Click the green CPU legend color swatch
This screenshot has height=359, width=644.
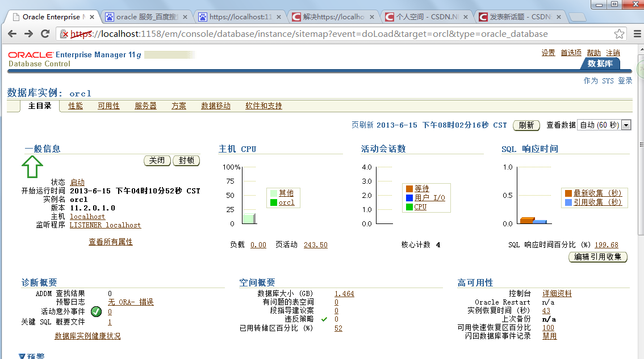click(x=409, y=207)
